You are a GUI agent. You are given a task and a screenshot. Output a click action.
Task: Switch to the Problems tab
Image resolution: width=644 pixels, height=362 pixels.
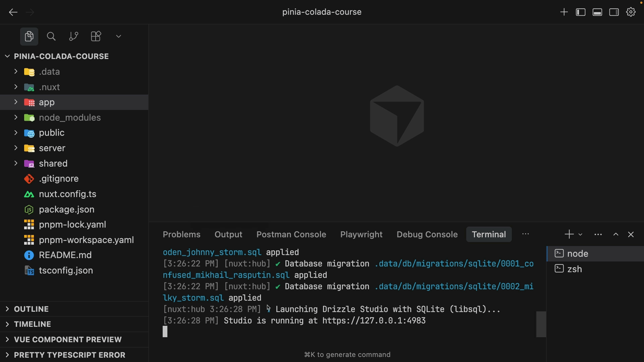(x=181, y=234)
